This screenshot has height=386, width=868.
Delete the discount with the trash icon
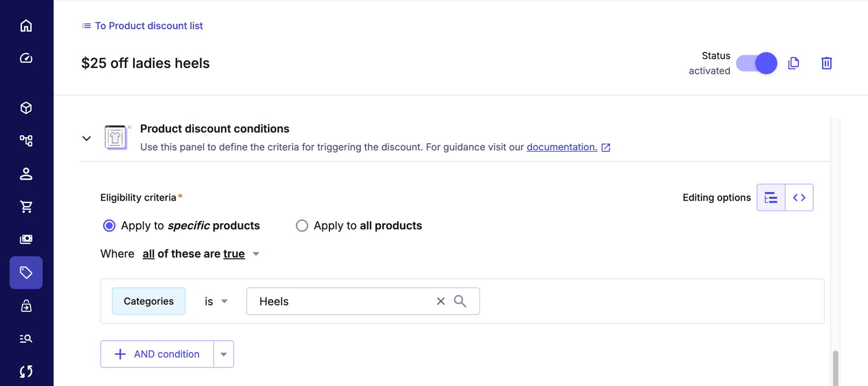pyautogui.click(x=827, y=63)
